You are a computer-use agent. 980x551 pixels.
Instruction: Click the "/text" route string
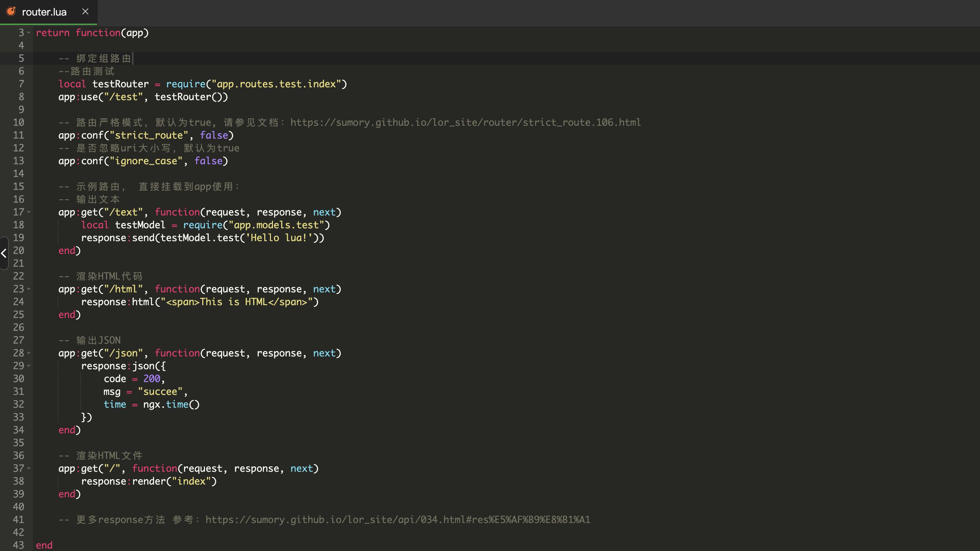pyautogui.click(x=123, y=212)
